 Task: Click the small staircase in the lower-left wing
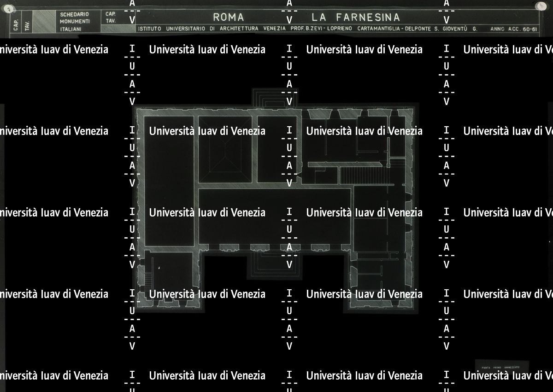pyautogui.click(x=148, y=279)
